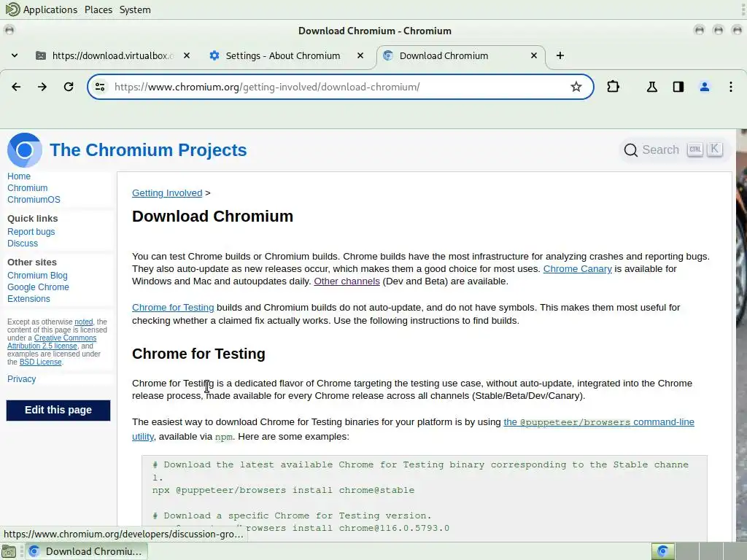Open Creative Commons Attribution 2.5 license link
Screen dimensions: 747x560
tap(52, 342)
